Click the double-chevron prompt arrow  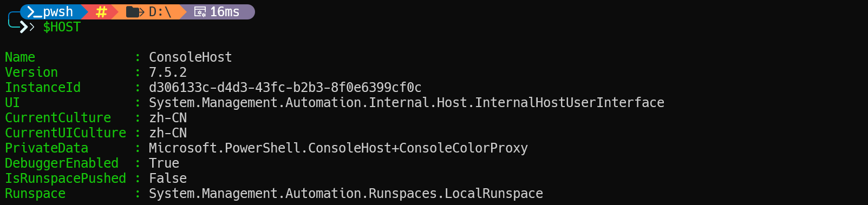pyautogui.click(x=27, y=27)
